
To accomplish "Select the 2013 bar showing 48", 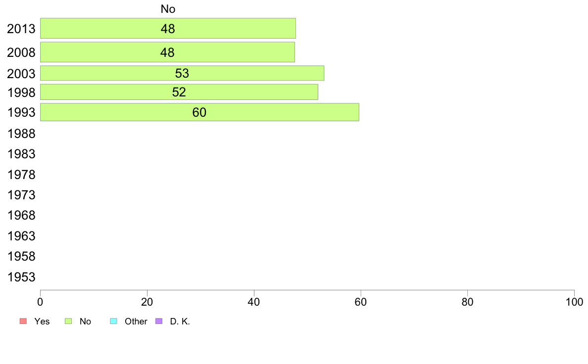I will click(x=168, y=28).
